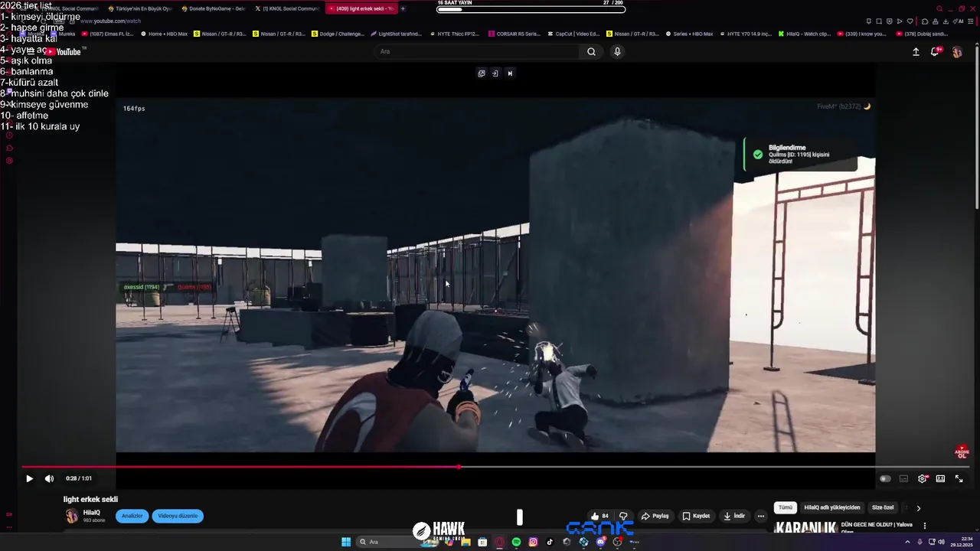Open HilalQ channel avatar

tap(71, 516)
